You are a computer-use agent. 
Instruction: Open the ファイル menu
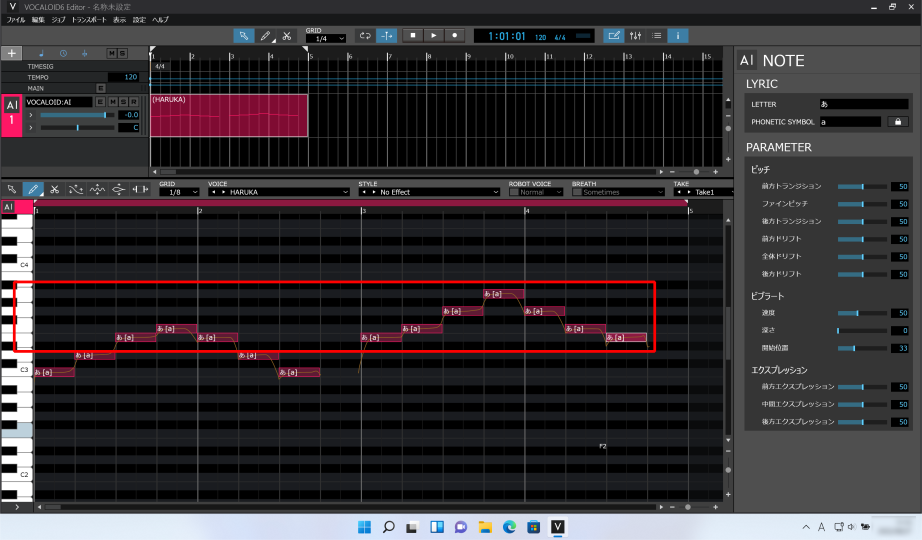click(16, 20)
